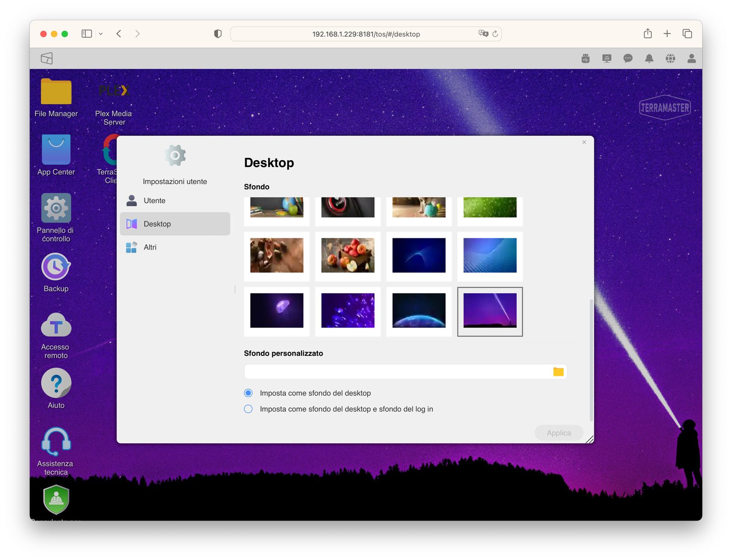The image size is (732, 560).
Task: Choose the purple night sky flashlight wallpaper
Action: pyautogui.click(x=490, y=311)
